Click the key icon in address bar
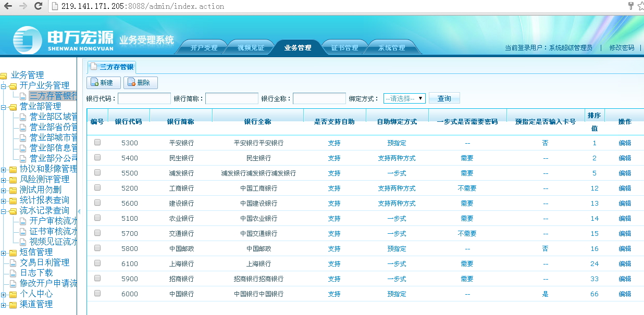The height and width of the screenshot is (315, 644). tap(630, 6)
